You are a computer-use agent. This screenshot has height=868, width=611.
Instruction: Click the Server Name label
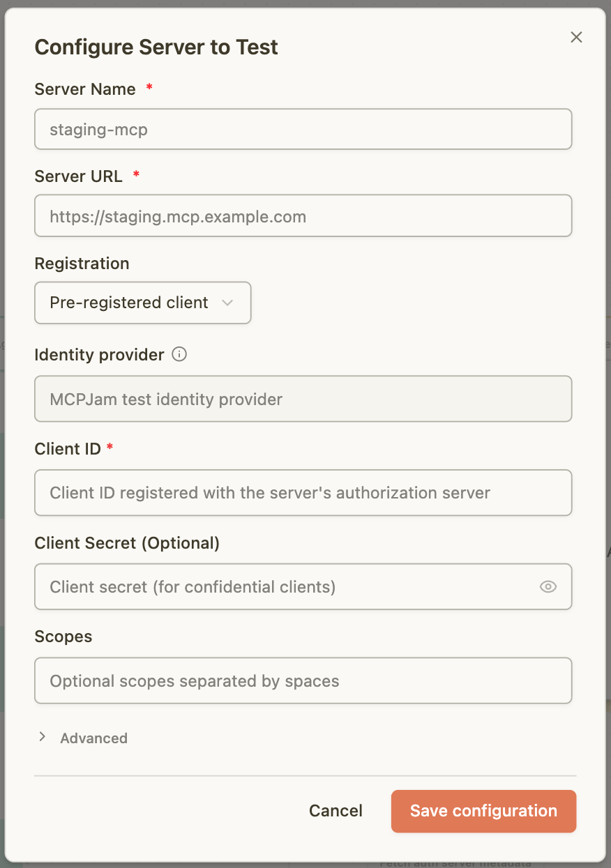click(85, 89)
